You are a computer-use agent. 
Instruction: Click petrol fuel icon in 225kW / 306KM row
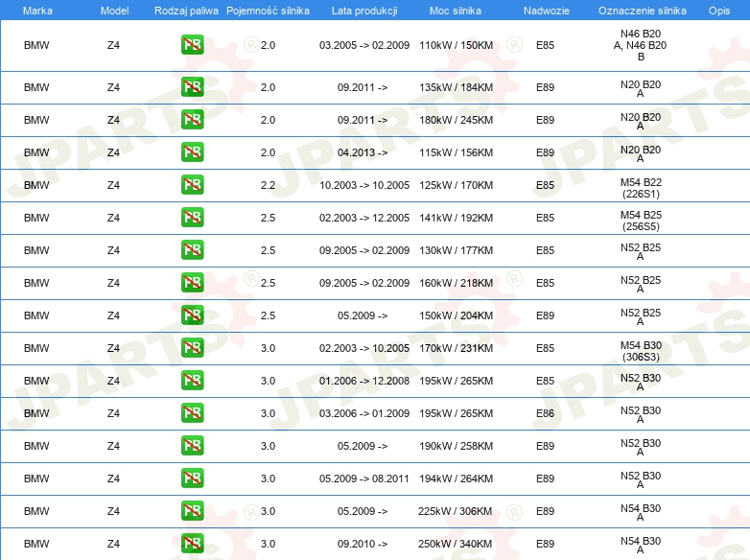192,511
